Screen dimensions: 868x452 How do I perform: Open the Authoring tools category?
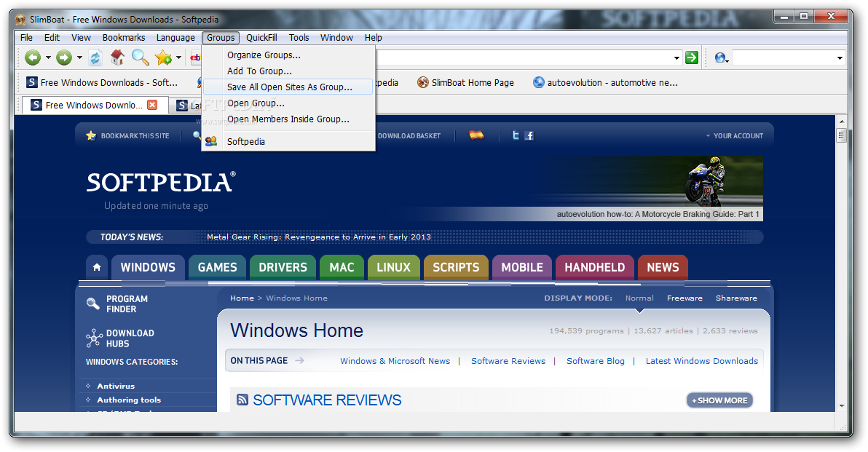129,400
